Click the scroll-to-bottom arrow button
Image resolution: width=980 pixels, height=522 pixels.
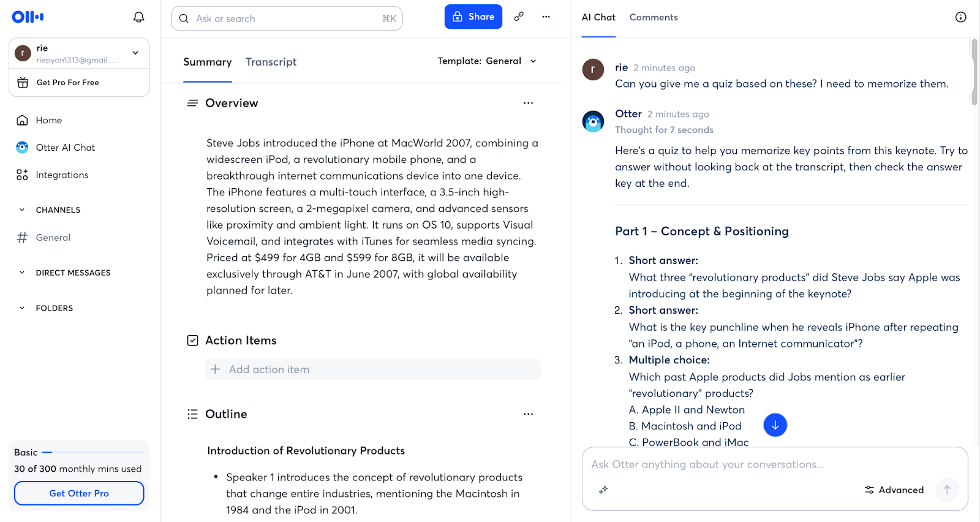click(x=775, y=425)
